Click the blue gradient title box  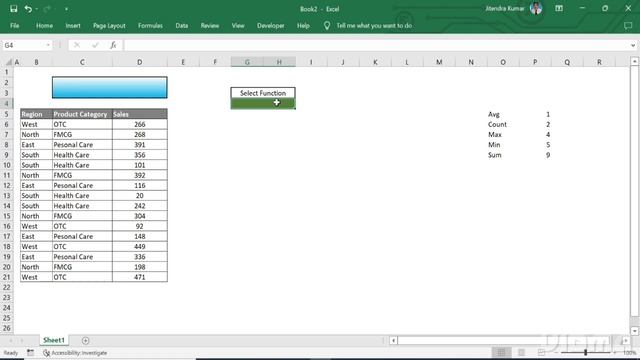109,87
